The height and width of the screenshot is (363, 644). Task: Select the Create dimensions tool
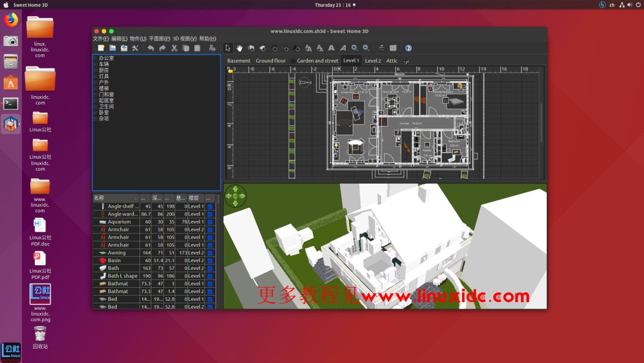tap(286, 48)
